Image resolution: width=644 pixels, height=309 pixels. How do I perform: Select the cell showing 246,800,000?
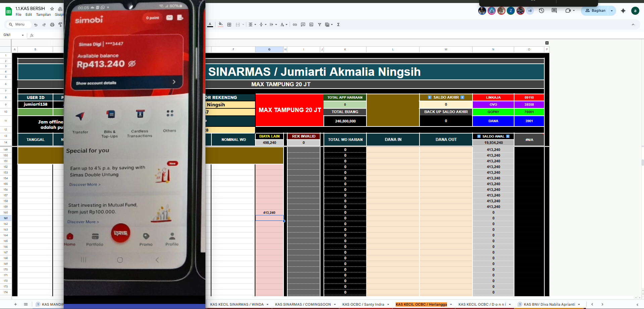coord(345,121)
